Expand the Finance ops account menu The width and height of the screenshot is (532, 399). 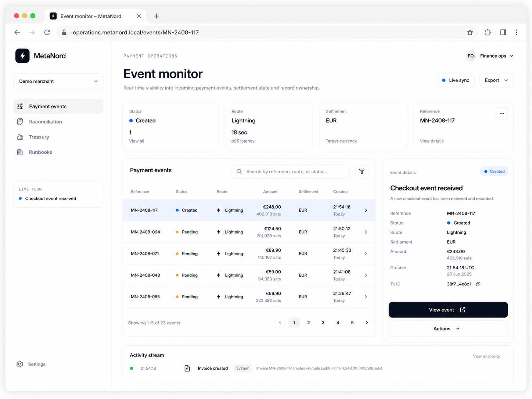pyautogui.click(x=490, y=56)
